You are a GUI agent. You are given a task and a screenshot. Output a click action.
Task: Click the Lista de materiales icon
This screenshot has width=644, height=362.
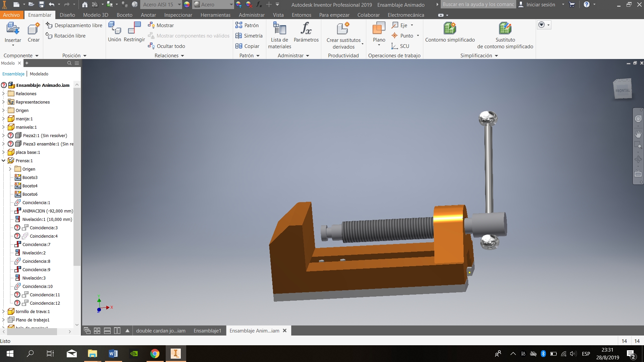[279, 29]
